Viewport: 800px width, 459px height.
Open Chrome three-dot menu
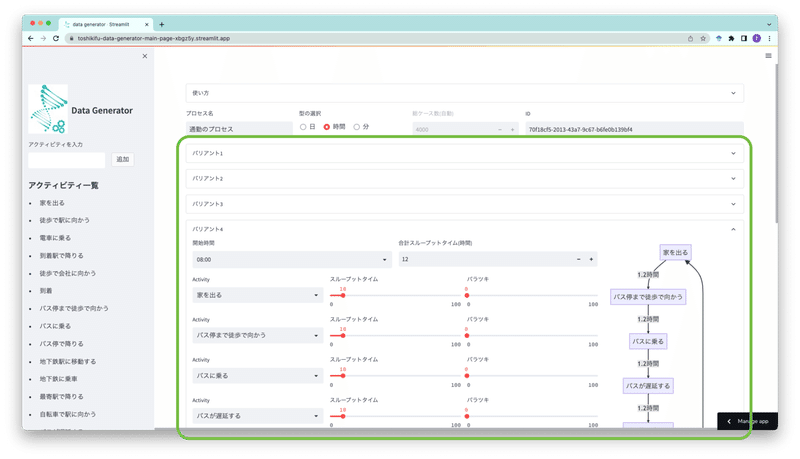(x=769, y=38)
